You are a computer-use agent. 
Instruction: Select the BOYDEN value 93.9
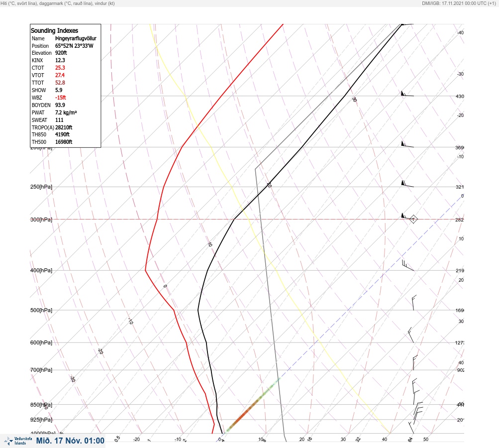(x=60, y=105)
